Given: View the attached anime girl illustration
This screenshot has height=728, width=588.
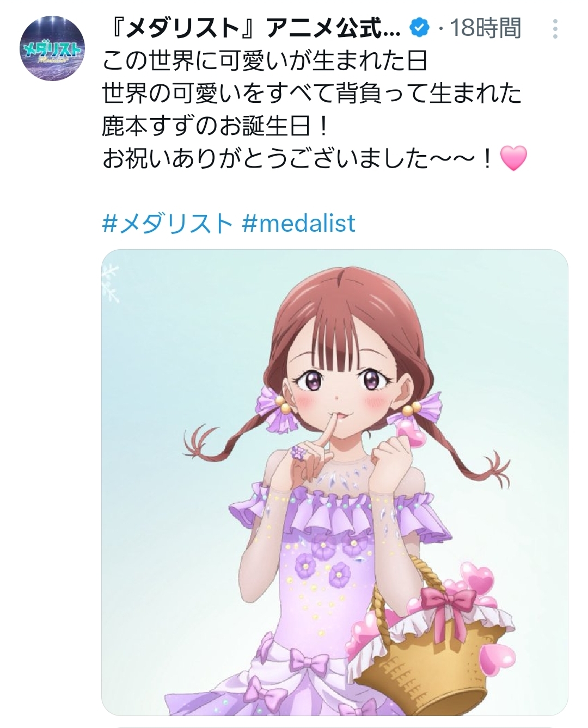Looking at the screenshot, I should (335, 482).
